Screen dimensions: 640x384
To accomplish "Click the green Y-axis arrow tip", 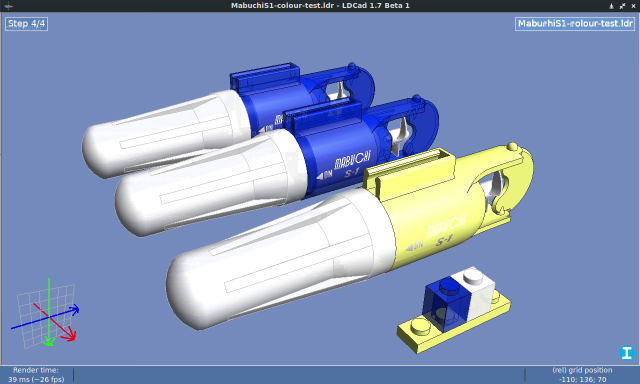I will [x=49, y=342].
